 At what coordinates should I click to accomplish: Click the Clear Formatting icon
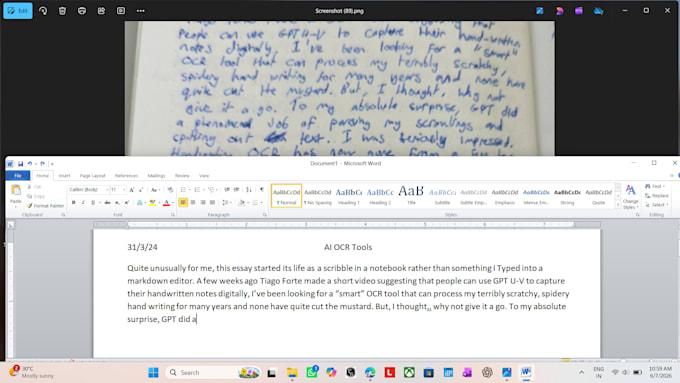(x=170, y=190)
